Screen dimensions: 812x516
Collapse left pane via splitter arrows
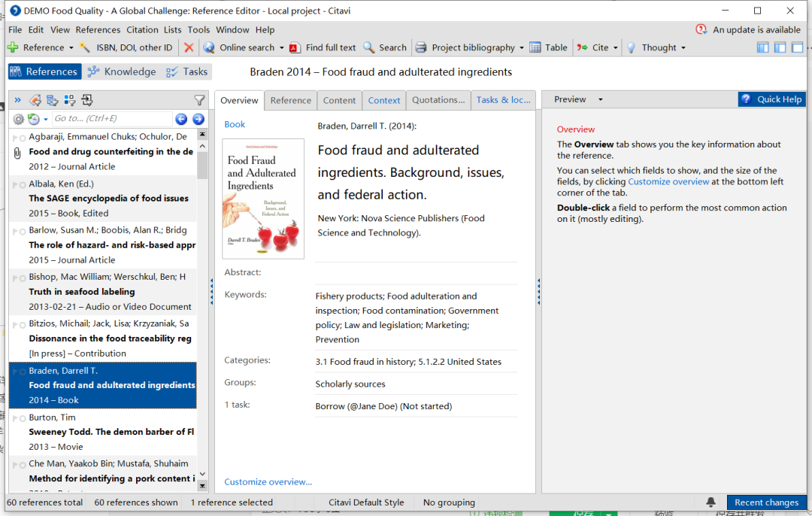click(211, 292)
